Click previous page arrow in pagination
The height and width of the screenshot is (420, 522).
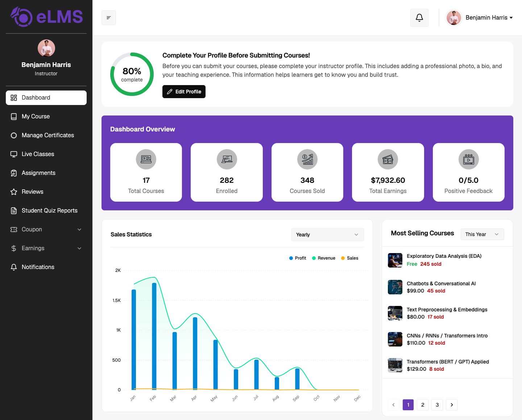pyautogui.click(x=394, y=405)
